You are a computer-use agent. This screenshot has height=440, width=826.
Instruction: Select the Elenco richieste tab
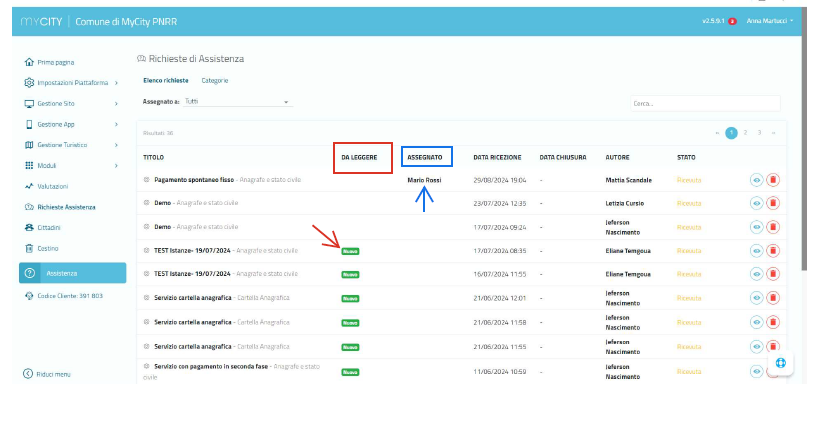pos(165,80)
